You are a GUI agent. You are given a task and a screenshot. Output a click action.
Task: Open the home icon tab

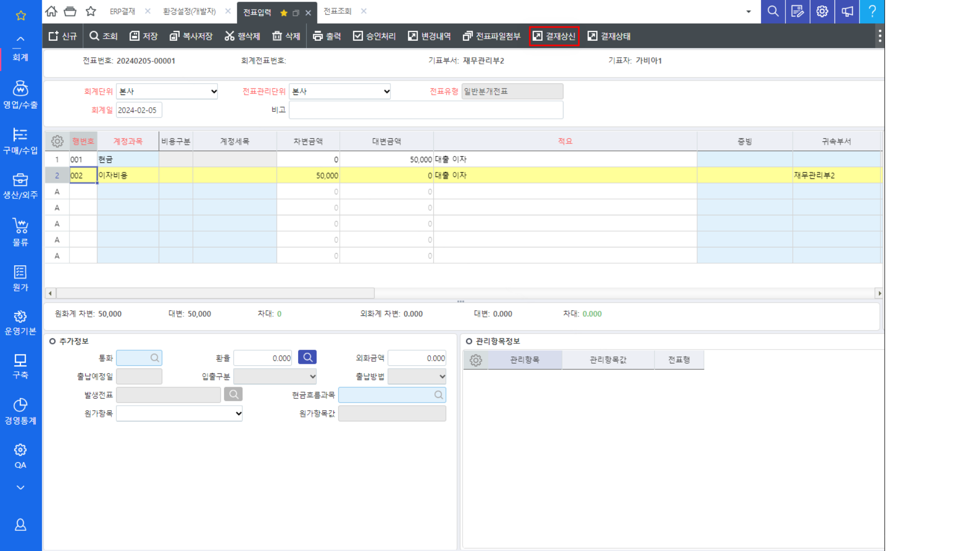[51, 11]
